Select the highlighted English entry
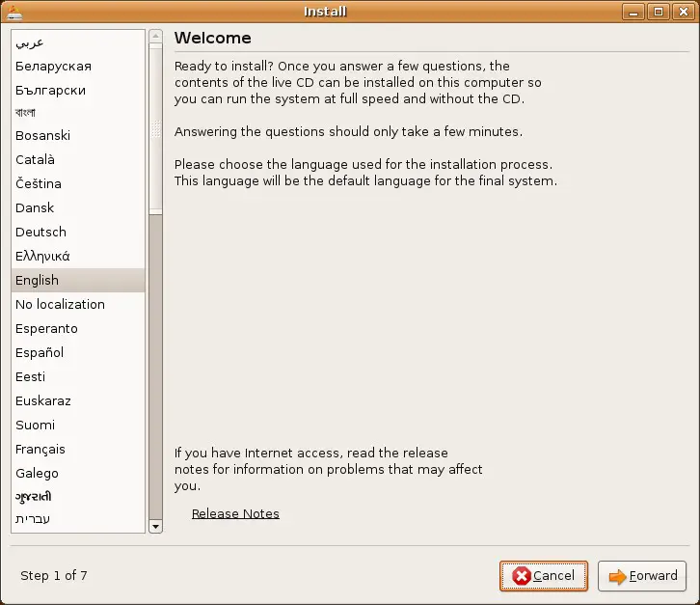 [78, 280]
